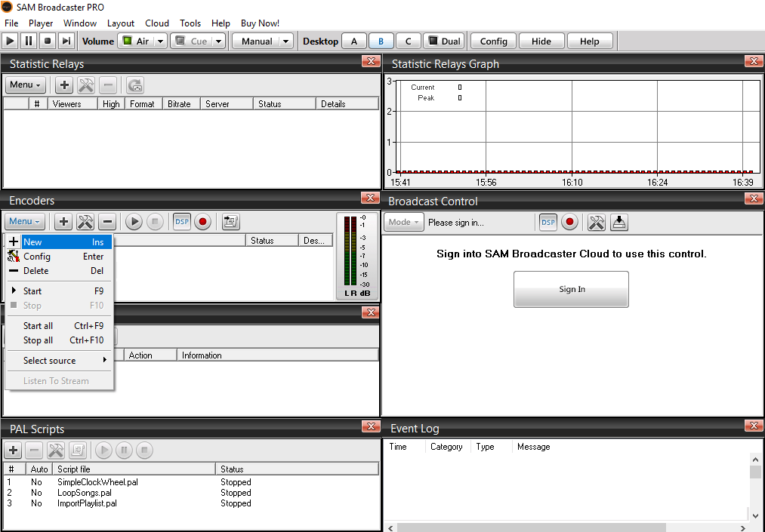Open the encoder log view icon
This screenshot has width=765, height=532.
point(231,222)
